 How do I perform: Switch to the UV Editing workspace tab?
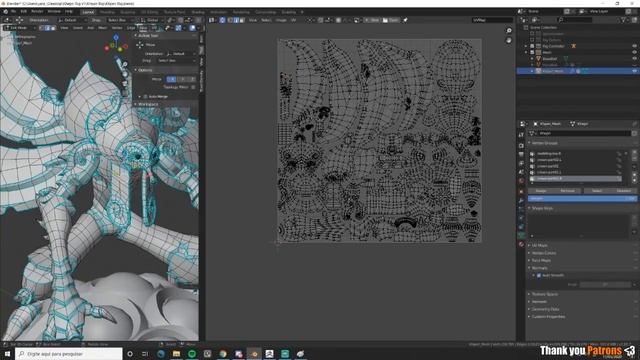click(149, 12)
